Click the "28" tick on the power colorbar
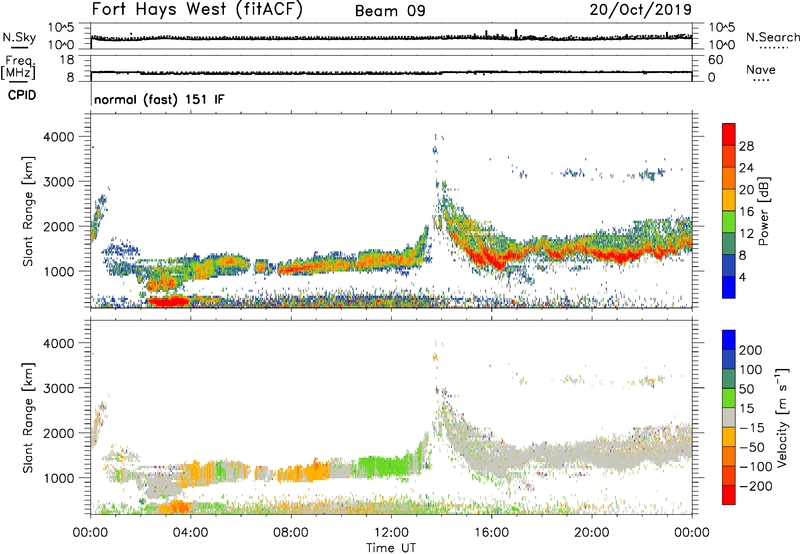Viewport: 800px width, 554px height. [x=746, y=146]
